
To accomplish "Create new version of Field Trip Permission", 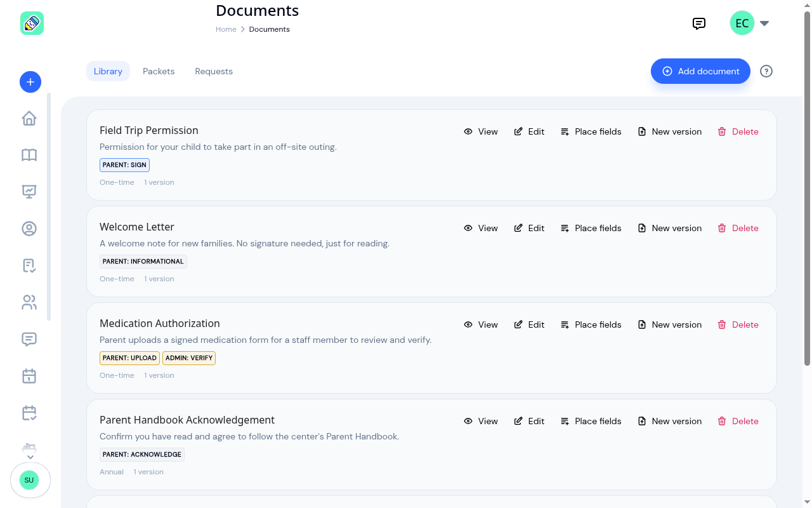I will [x=670, y=131].
